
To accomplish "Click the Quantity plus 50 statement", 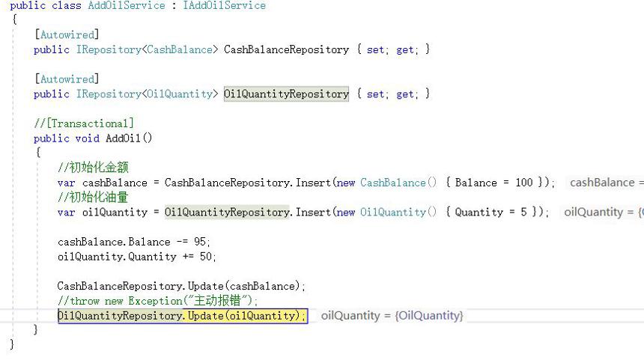I will pos(137,257).
